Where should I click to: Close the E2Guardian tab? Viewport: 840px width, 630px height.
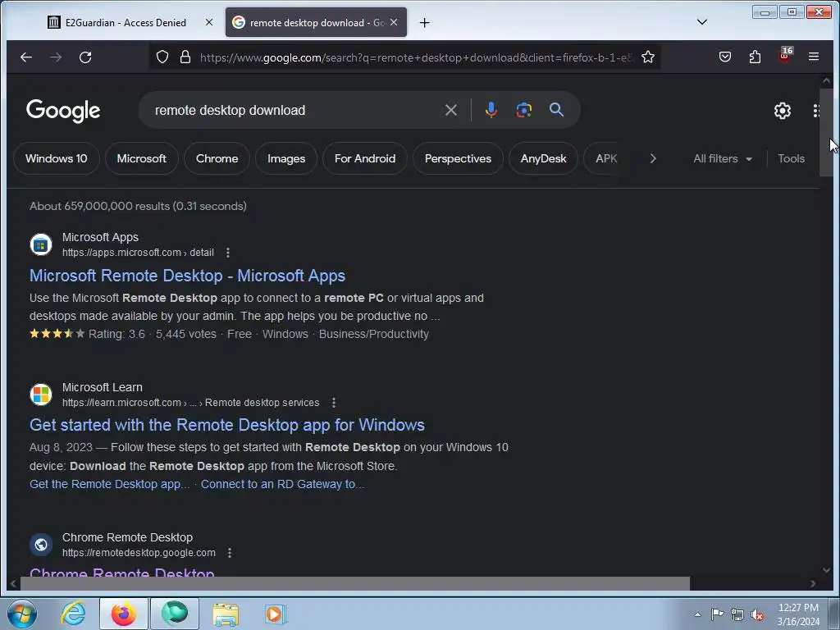[209, 22]
